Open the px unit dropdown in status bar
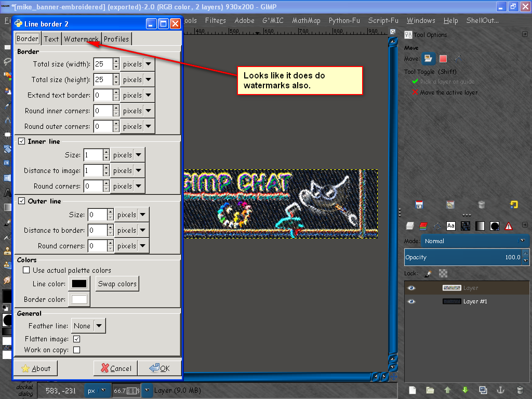Image resolution: width=532 pixels, height=399 pixels. click(97, 391)
